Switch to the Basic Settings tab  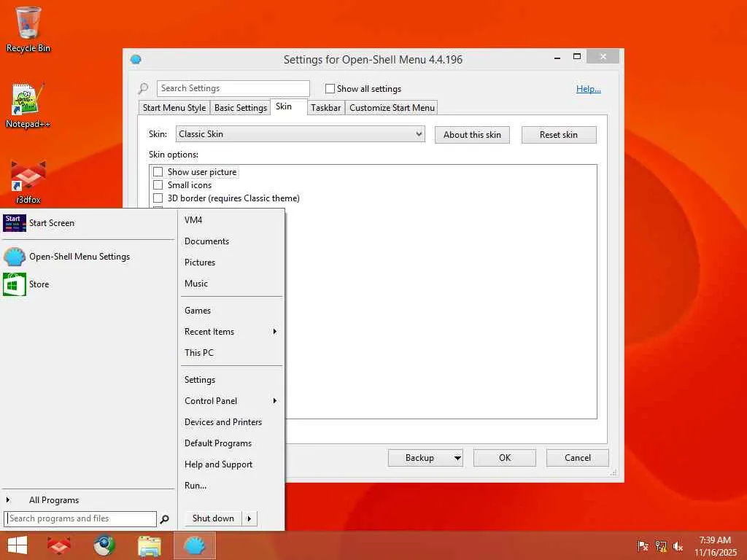coord(241,108)
